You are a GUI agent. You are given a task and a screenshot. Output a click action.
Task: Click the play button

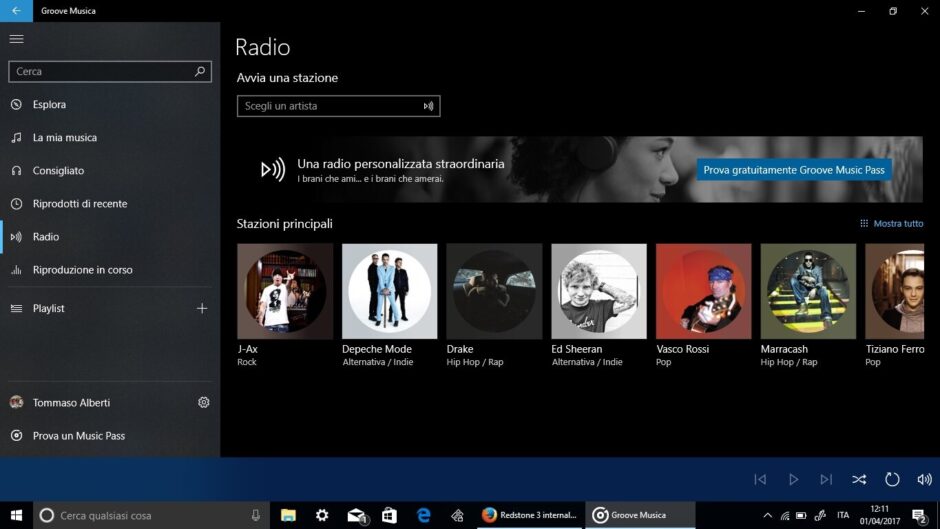793,479
